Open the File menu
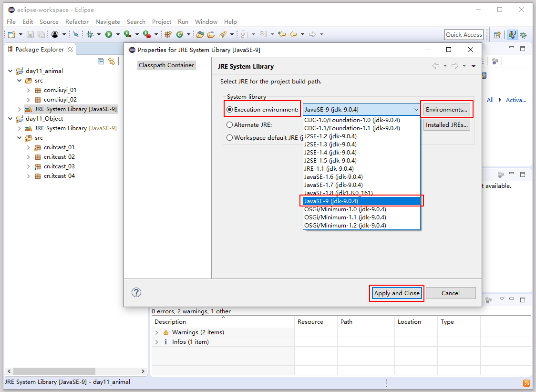536x392 pixels. [x=11, y=21]
